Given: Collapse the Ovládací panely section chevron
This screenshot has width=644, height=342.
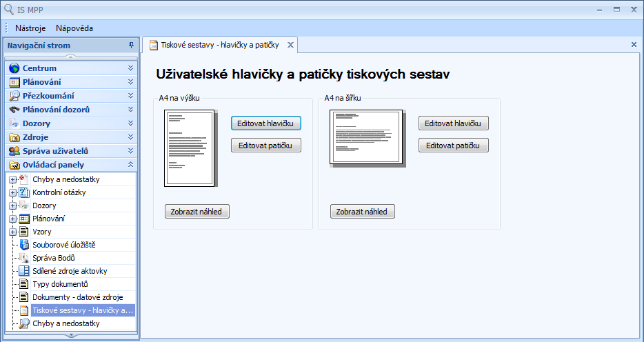Looking at the screenshot, I should (130, 165).
